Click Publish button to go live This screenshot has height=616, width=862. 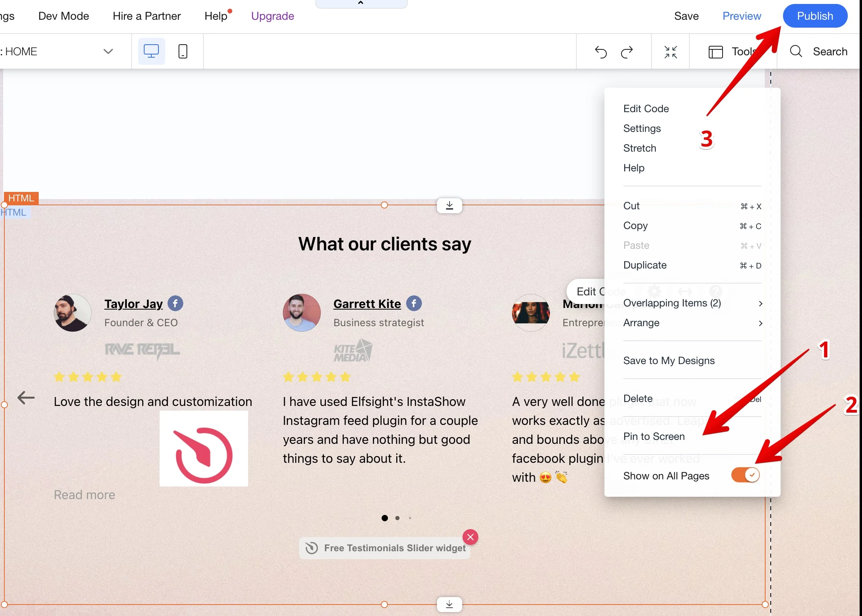coord(813,16)
